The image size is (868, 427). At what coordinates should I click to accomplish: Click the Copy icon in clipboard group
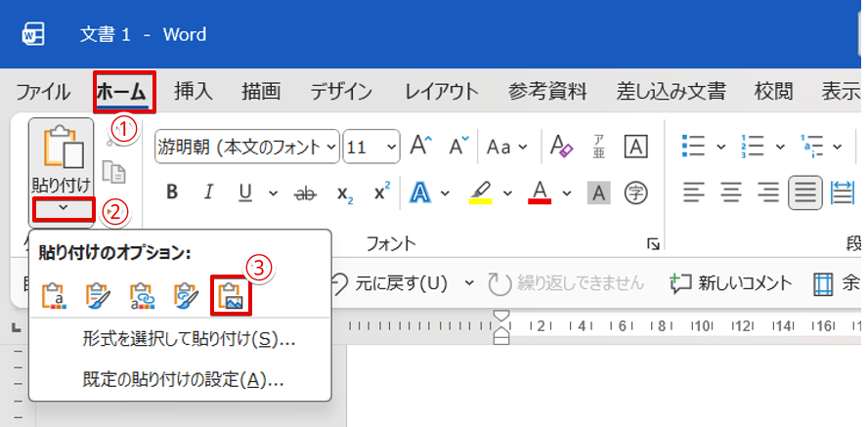tap(114, 172)
